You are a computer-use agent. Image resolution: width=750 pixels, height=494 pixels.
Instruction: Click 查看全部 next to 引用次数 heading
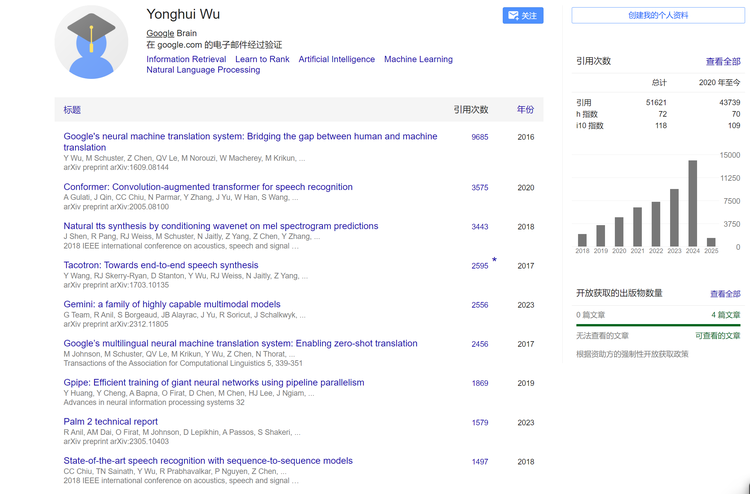click(723, 61)
